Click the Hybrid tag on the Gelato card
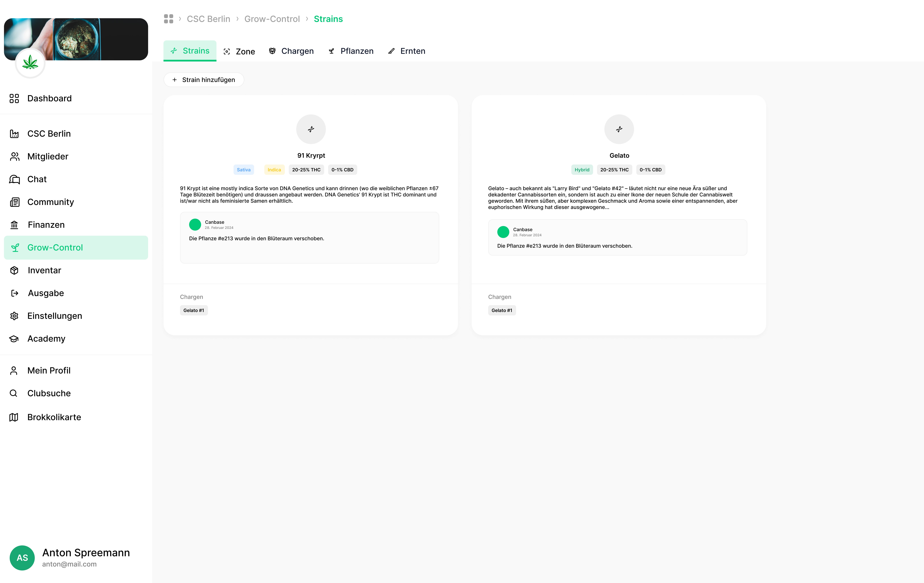The height and width of the screenshot is (583, 924). coord(582,170)
